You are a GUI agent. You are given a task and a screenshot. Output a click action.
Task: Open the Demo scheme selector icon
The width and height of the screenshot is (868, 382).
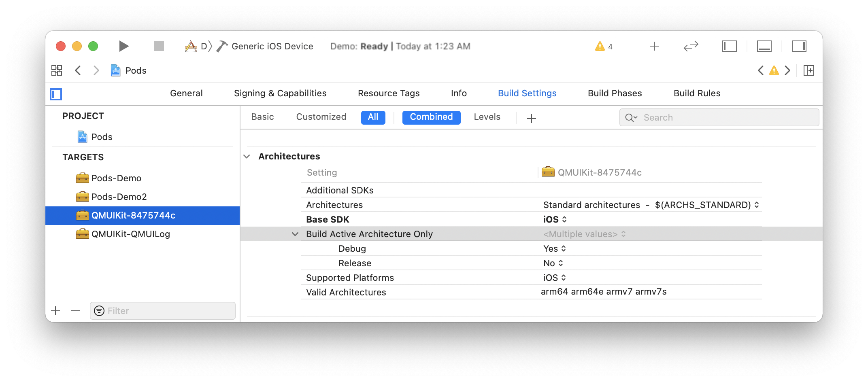(191, 46)
